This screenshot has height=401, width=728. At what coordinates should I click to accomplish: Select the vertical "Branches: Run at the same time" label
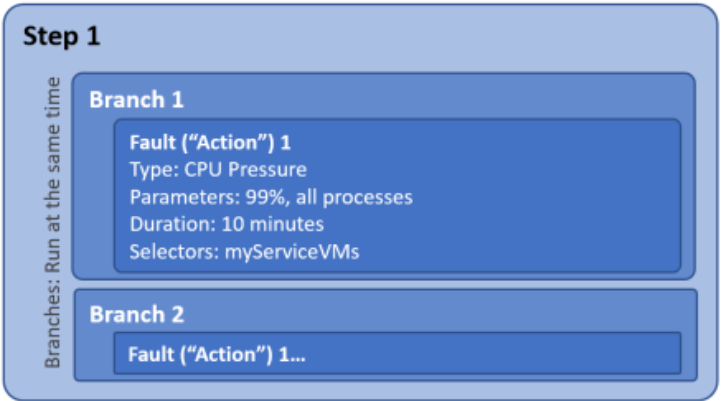click(53, 222)
